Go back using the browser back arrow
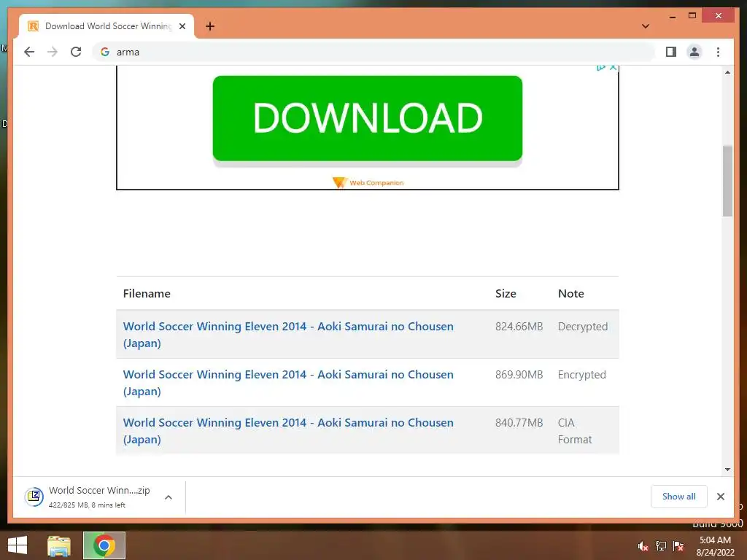The width and height of the screenshot is (747, 560). pos(29,52)
